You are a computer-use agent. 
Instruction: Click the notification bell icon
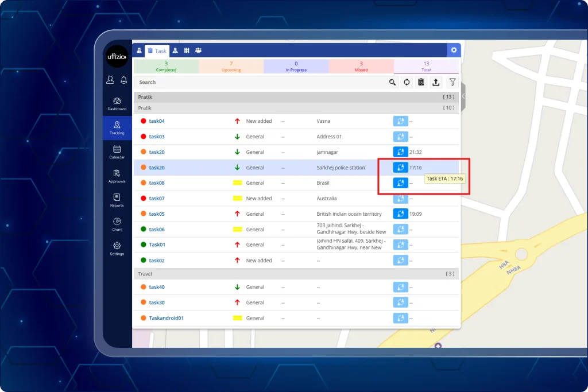click(124, 80)
